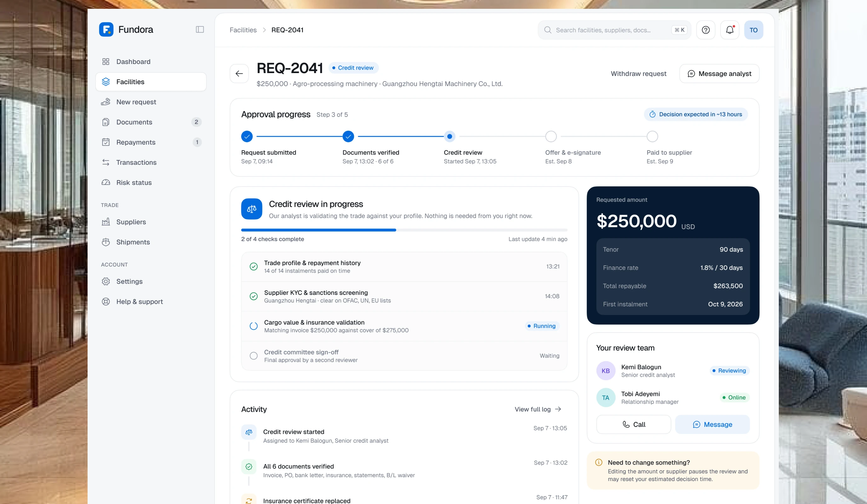Click the current Credit review step marker
Screen dimensions: 867x504
[449, 137]
